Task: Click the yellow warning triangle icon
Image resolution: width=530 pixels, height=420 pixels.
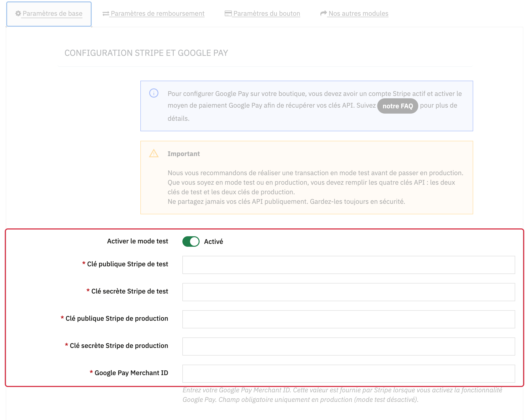Action: (154, 153)
